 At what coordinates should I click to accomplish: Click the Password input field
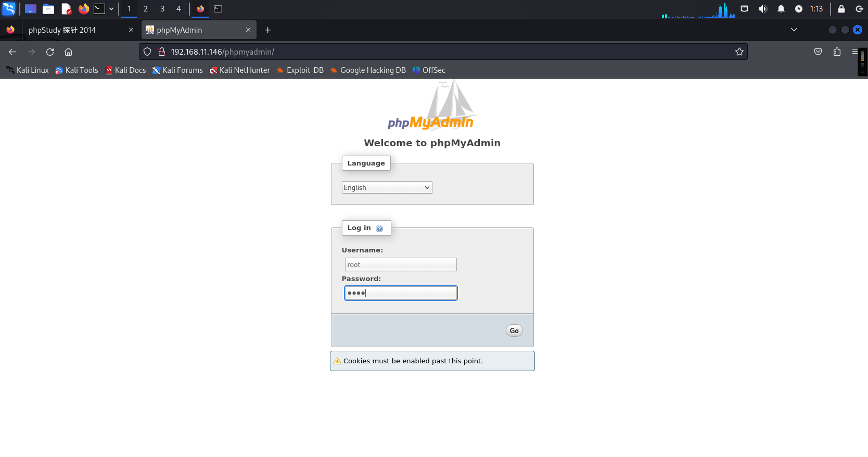(401, 293)
